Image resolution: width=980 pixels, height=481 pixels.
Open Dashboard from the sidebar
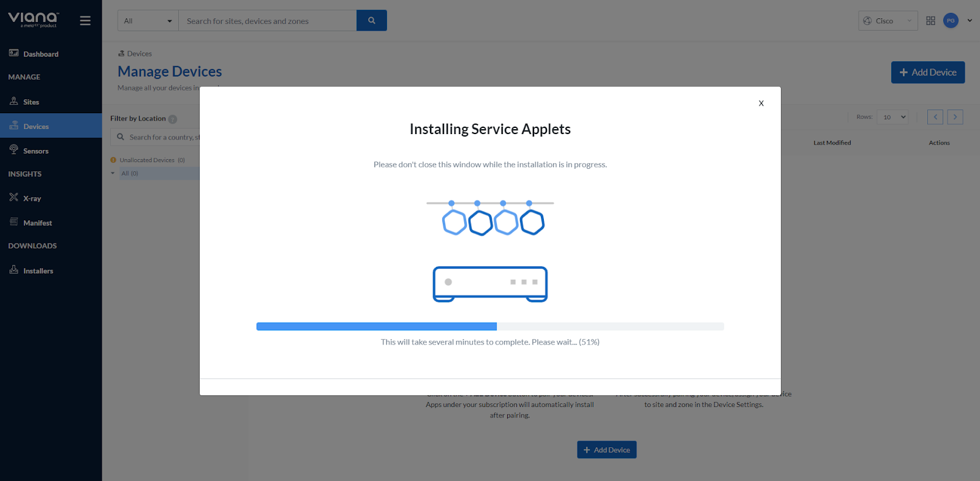[x=40, y=54]
